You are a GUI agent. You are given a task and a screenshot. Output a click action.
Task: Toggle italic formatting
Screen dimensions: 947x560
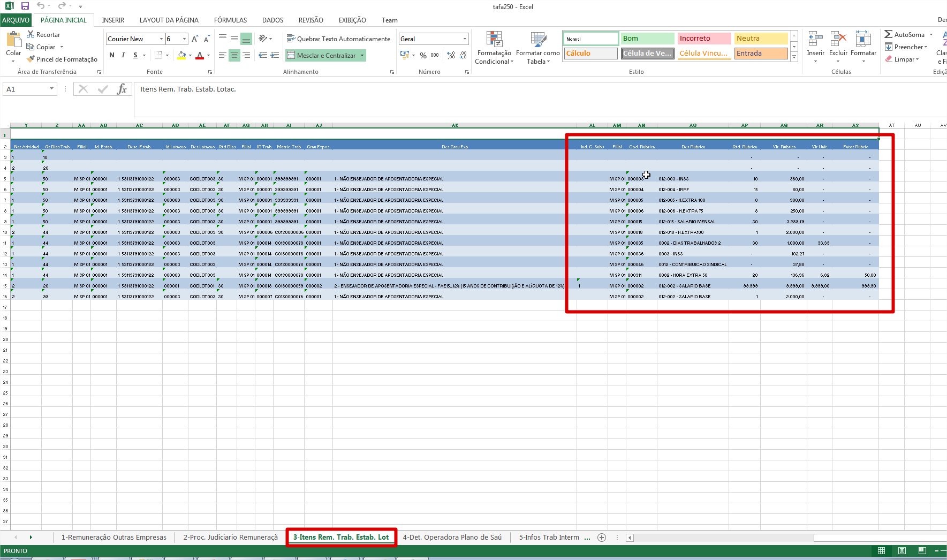[x=123, y=55]
